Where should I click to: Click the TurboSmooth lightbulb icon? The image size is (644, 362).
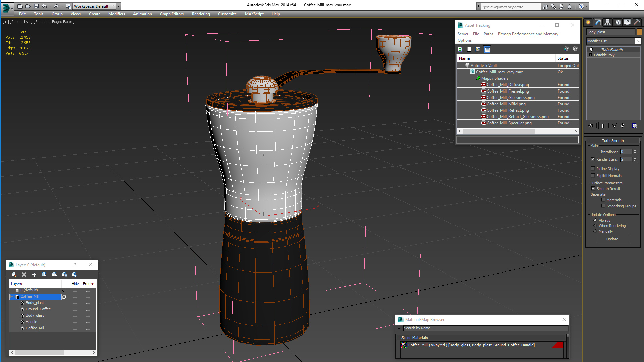click(591, 50)
